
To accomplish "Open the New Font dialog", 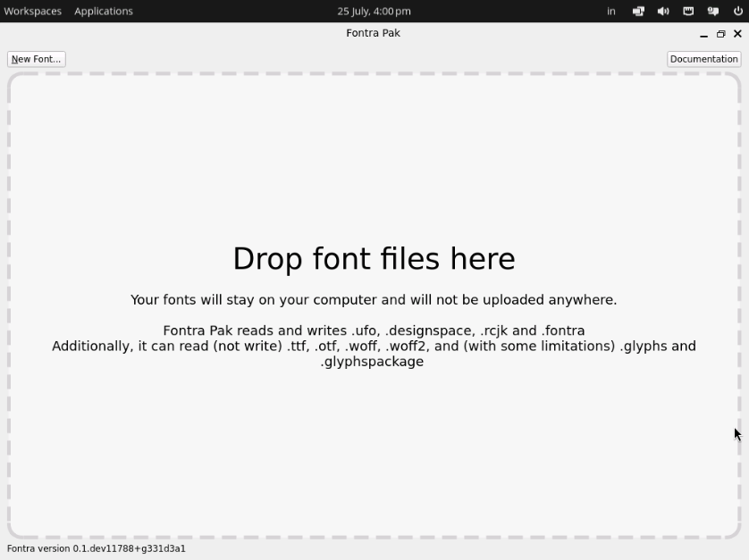I will pos(37,59).
